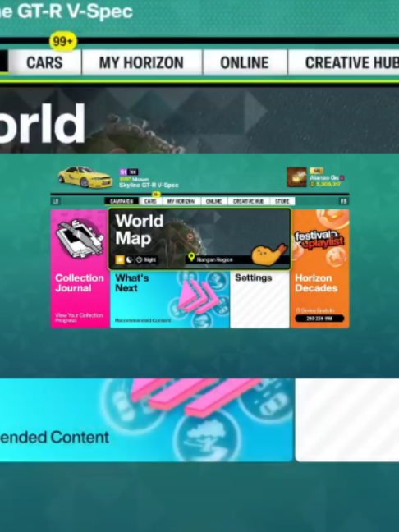Click the clock Night time indicator
The width and height of the screenshot is (399, 532).
pos(146,260)
